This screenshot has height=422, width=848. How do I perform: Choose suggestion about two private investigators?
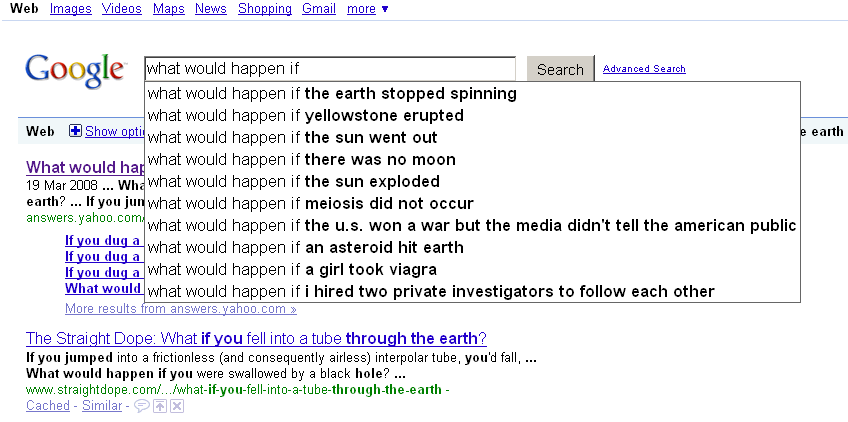472,292
